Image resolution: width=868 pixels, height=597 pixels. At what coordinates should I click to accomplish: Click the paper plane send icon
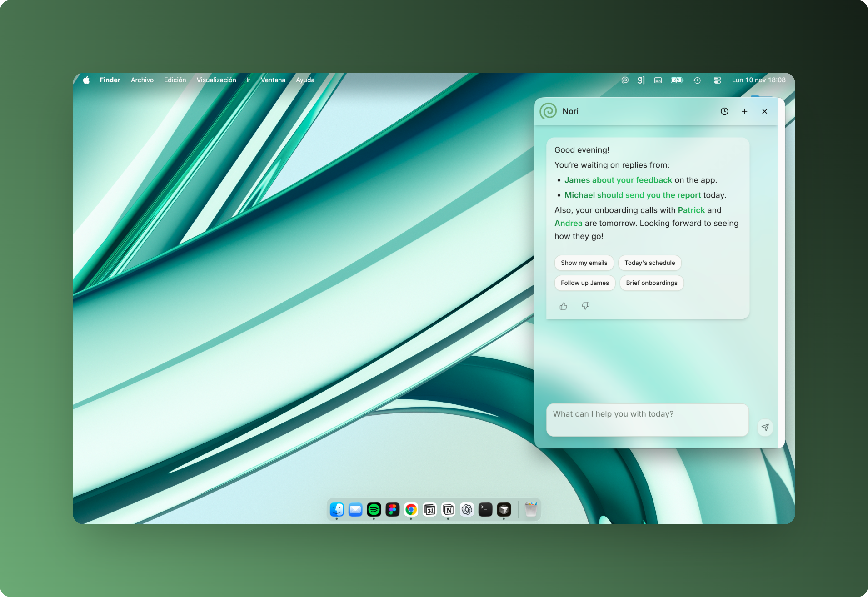pos(765,427)
